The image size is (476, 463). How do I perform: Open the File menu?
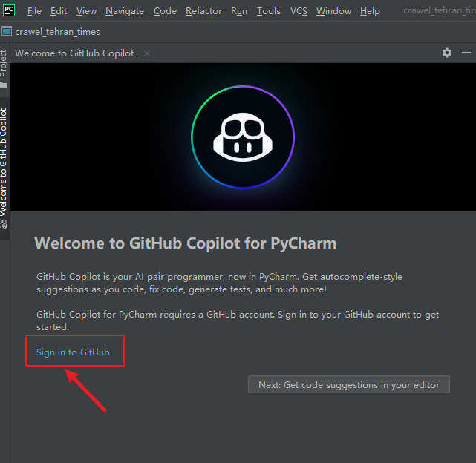click(34, 11)
